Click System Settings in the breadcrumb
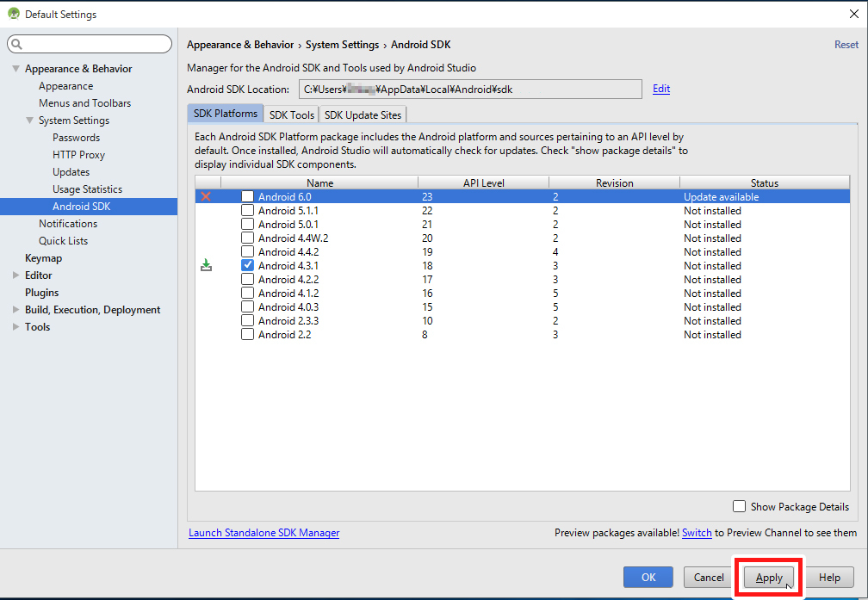Viewport: 868px width, 600px height. click(342, 44)
